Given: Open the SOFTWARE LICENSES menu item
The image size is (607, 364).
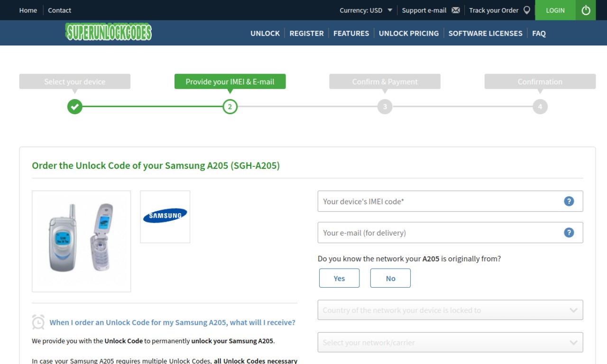Looking at the screenshot, I should (485, 33).
